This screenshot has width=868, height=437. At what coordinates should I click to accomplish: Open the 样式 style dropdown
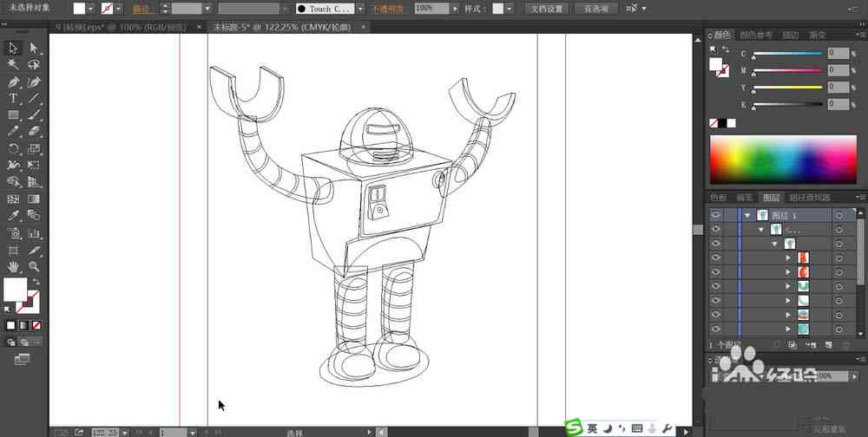coord(510,9)
